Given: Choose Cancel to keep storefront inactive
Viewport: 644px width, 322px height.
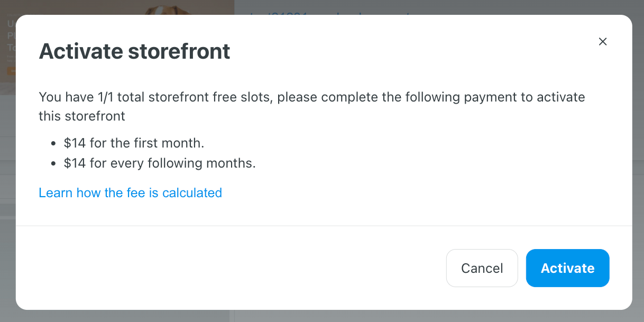Looking at the screenshot, I should [482, 268].
